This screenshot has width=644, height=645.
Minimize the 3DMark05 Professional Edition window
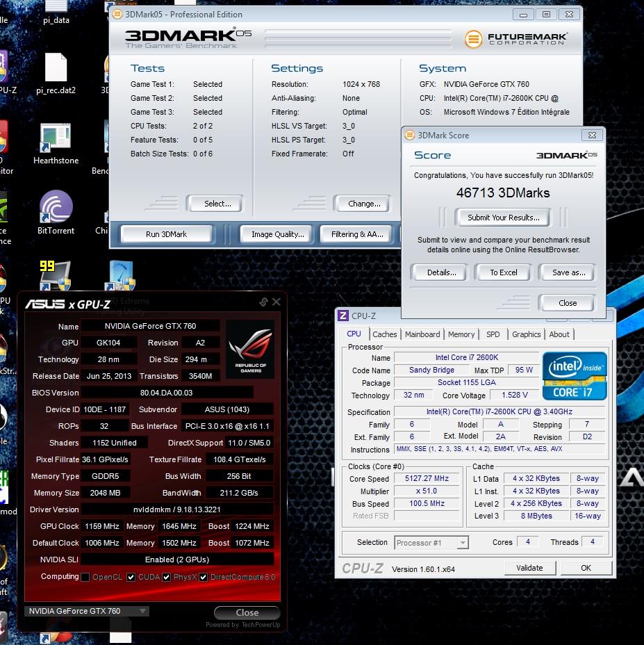click(x=523, y=15)
